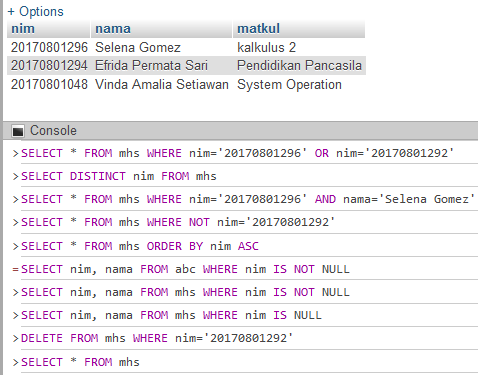This screenshot has width=478, height=375.
Task: Select cell Pendidikan Pancasila
Action: point(299,65)
